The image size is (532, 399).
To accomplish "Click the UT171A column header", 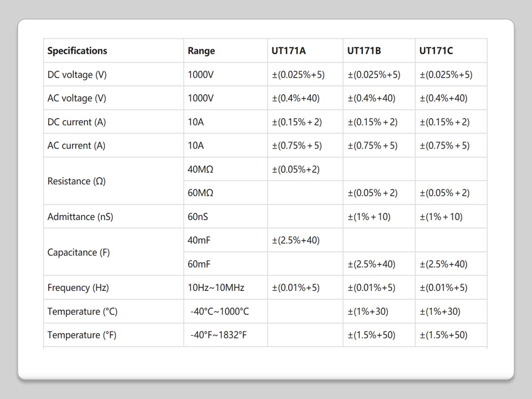I will tap(288, 51).
